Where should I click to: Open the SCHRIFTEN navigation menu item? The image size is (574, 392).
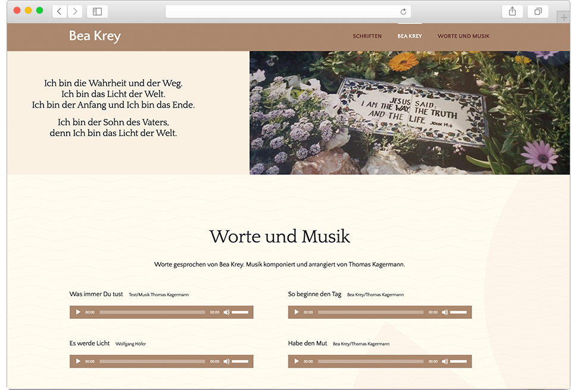[x=367, y=36]
